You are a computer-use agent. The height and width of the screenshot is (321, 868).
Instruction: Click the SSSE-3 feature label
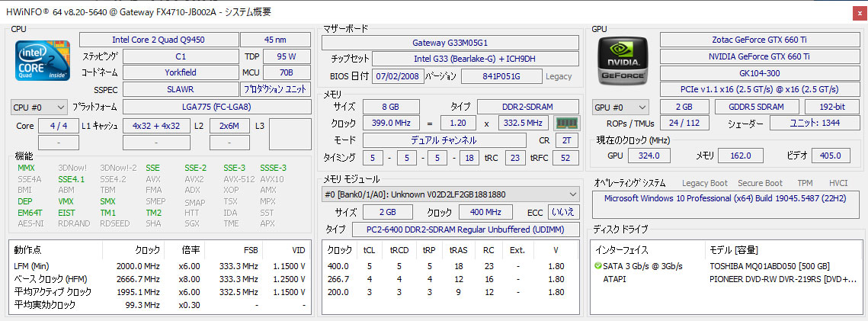pos(273,169)
